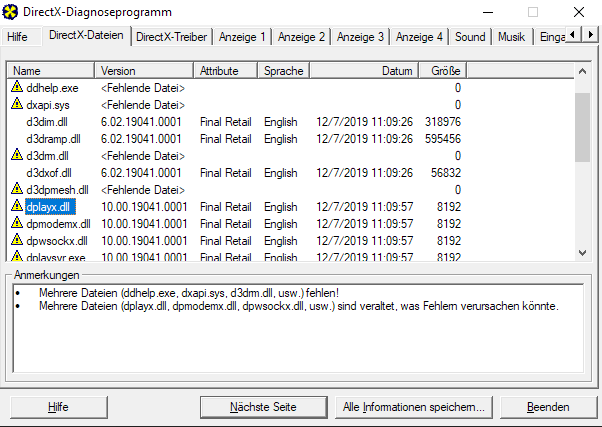Switch to the Musik tab

(511, 37)
